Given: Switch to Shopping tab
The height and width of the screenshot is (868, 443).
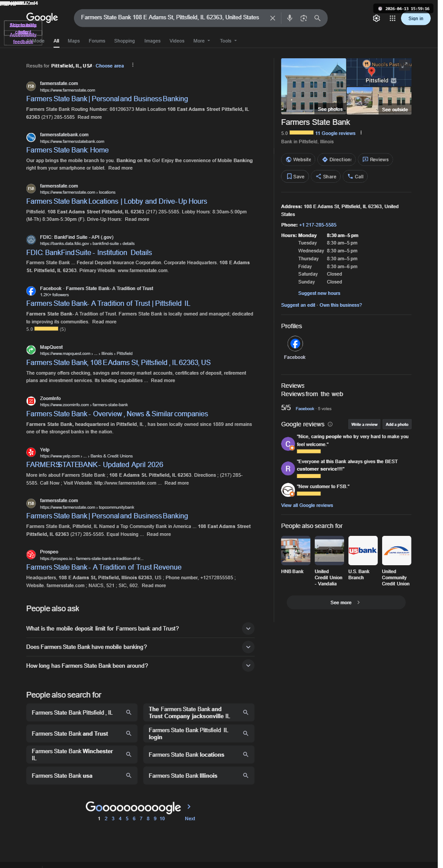Looking at the screenshot, I should [x=124, y=41].
